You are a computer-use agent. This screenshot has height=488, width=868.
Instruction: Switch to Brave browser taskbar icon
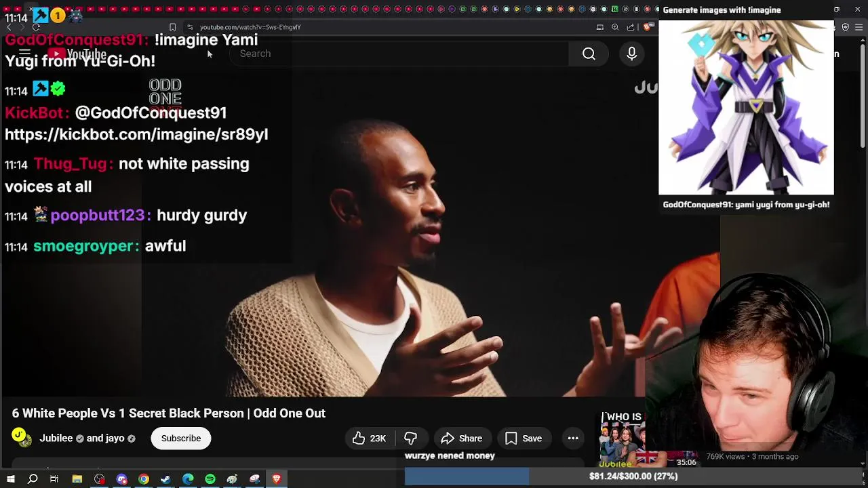277,479
